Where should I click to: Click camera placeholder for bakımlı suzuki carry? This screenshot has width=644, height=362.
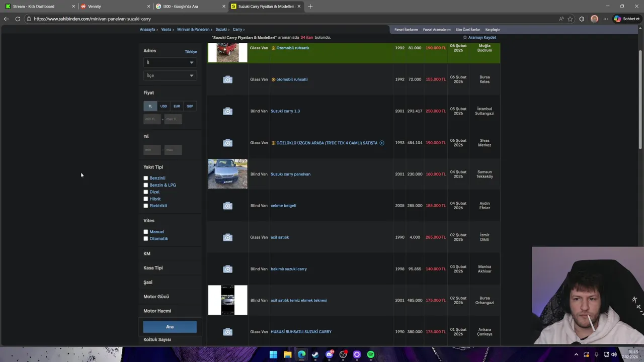click(228, 269)
